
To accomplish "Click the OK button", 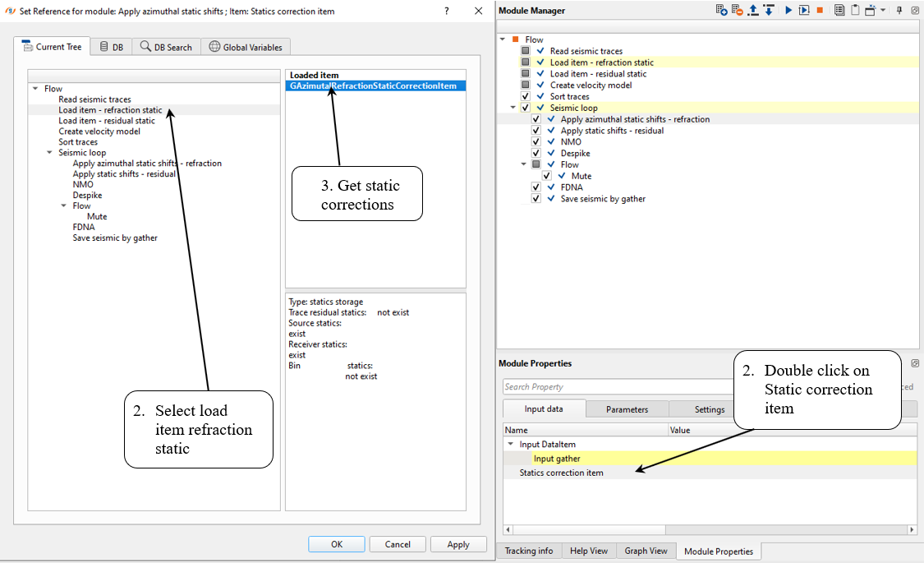I will tap(337, 544).
